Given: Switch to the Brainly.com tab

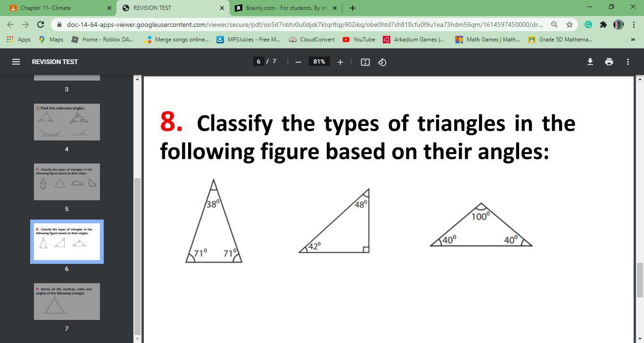Looking at the screenshot, I should coord(285,8).
